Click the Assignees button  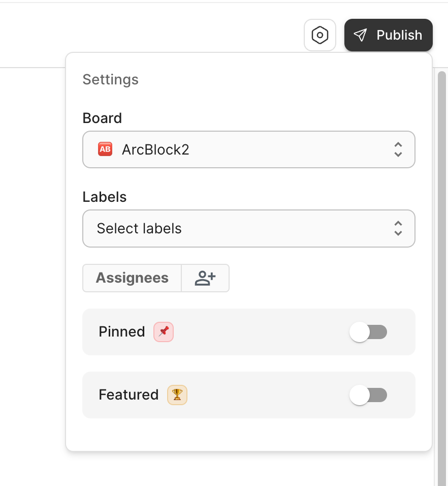(132, 278)
